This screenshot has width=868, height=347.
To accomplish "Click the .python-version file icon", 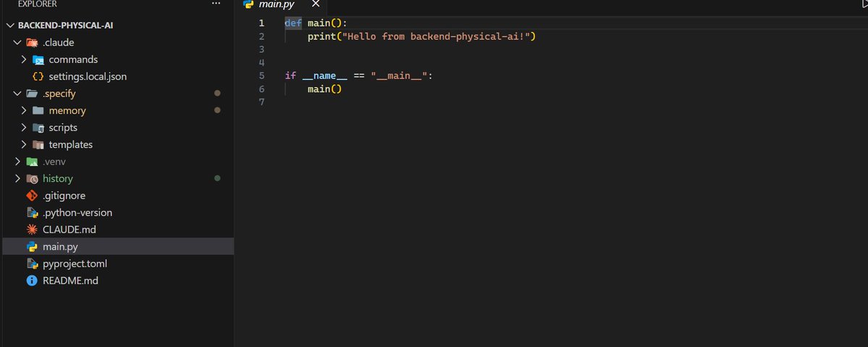I will (32, 213).
